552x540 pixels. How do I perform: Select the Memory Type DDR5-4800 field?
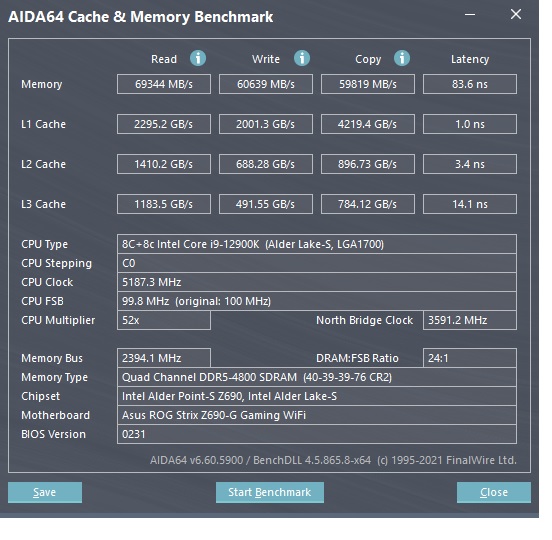pos(317,377)
